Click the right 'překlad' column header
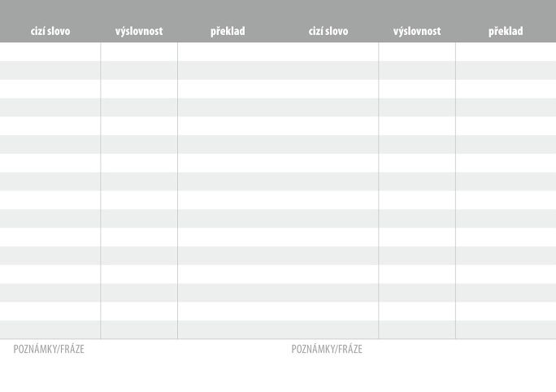 (506, 32)
